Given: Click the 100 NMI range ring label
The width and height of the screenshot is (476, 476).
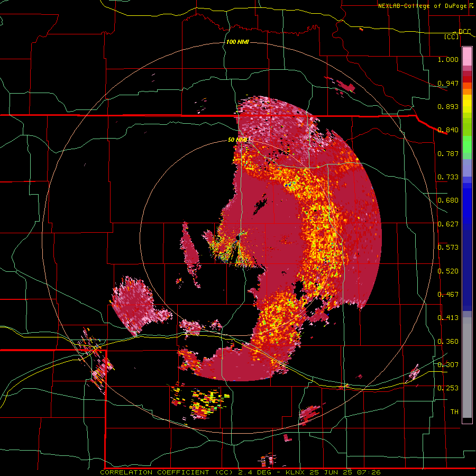Looking at the screenshot, I should point(237,42).
